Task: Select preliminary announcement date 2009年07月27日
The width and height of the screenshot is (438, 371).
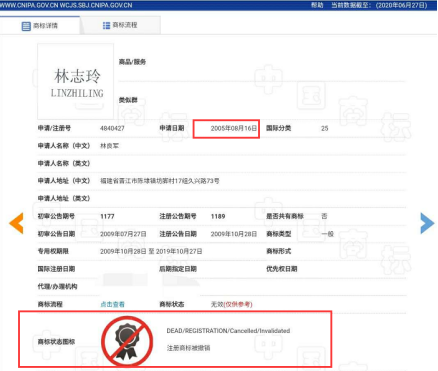Action: 123,234
